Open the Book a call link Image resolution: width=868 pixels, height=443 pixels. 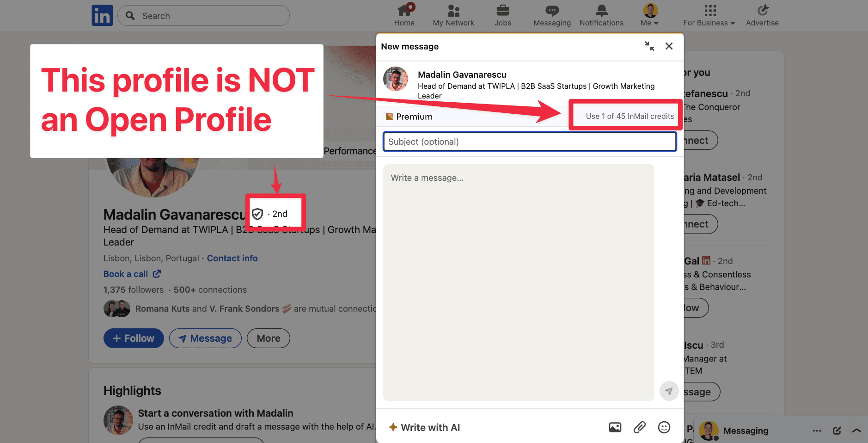pos(132,274)
